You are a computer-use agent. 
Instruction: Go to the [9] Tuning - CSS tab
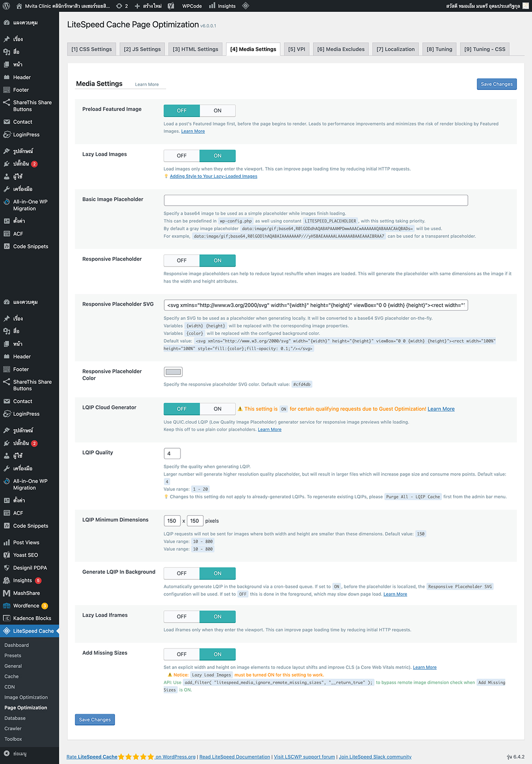point(485,49)
